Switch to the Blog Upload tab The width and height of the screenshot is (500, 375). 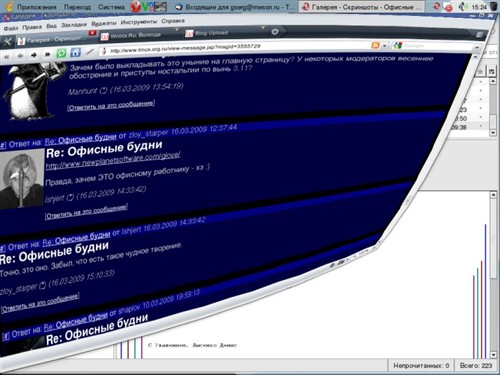tap(211, 33)
